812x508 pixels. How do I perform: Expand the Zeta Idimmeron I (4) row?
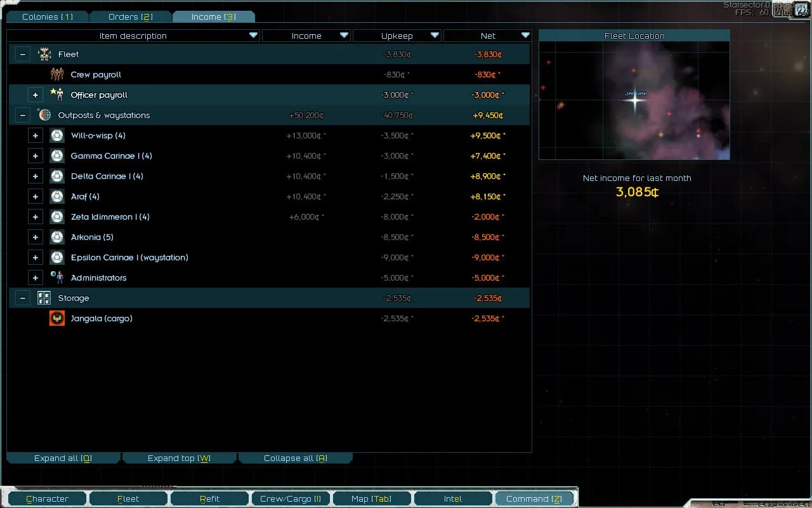(36, 217)
